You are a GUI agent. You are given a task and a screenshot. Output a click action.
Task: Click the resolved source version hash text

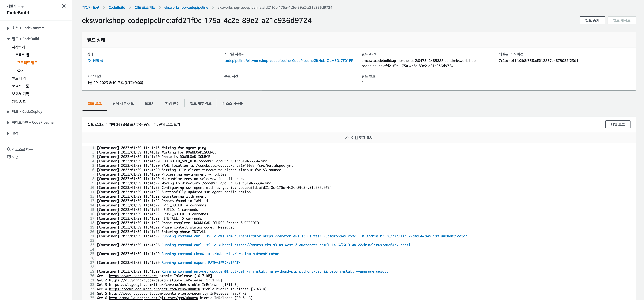pos(538,60)
